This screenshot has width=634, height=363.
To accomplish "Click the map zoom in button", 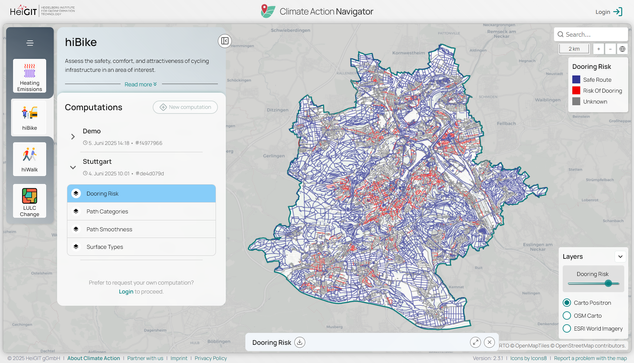I will point(598,49).
